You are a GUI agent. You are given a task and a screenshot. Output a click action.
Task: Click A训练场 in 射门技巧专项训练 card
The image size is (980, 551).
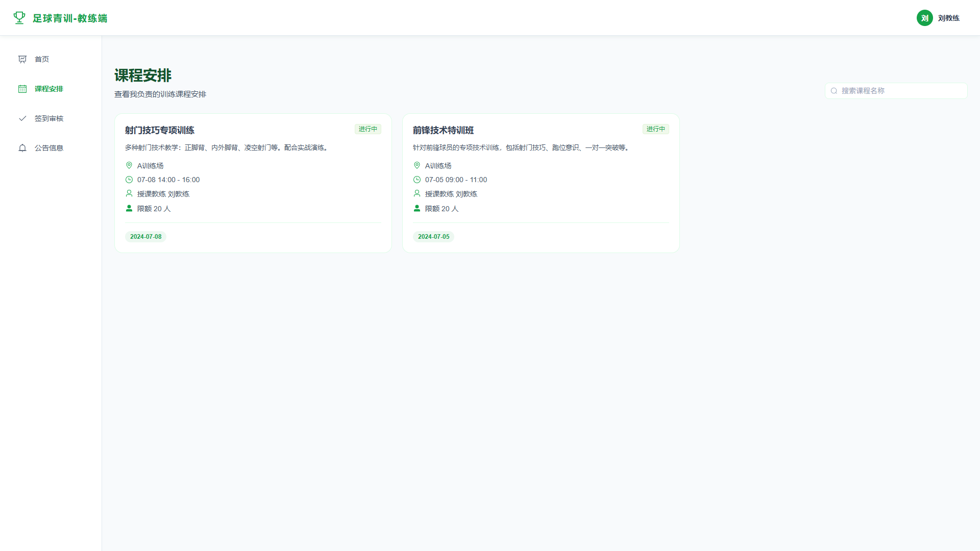pos(151,166)
